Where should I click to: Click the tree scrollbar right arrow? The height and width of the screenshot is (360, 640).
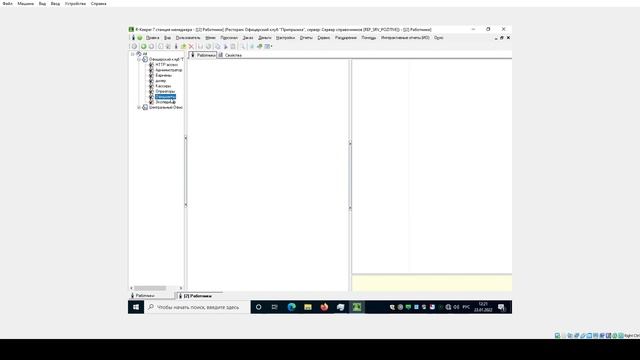pyautogui.click(x=181, y=288)
